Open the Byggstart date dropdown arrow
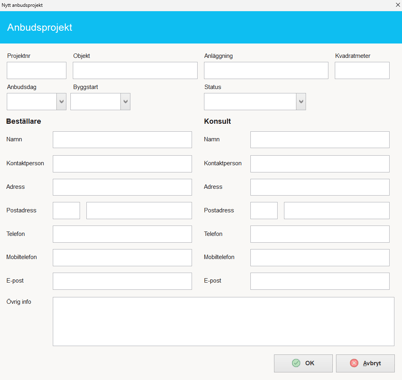The height and width of the screenshot is (380, 402). pyautogui.click(x=125, y=102)
